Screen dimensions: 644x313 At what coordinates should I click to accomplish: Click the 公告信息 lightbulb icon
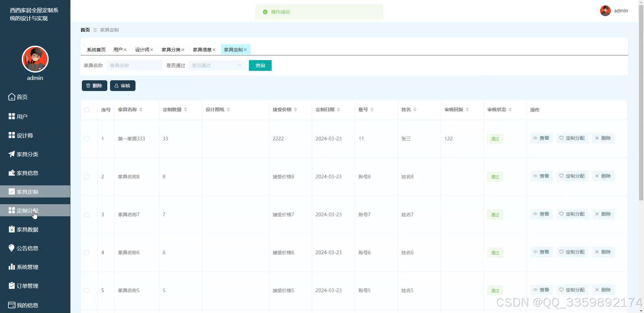click(x=12, y=248)
